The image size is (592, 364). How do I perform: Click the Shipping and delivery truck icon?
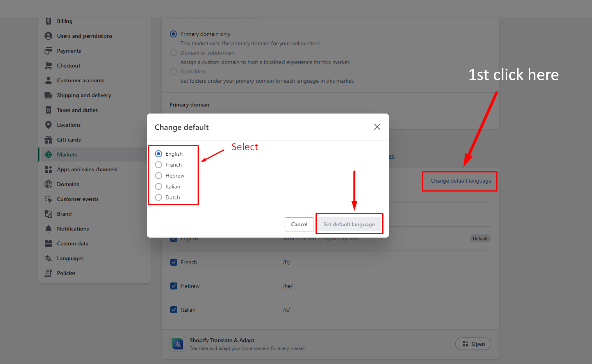click(48, 95)
